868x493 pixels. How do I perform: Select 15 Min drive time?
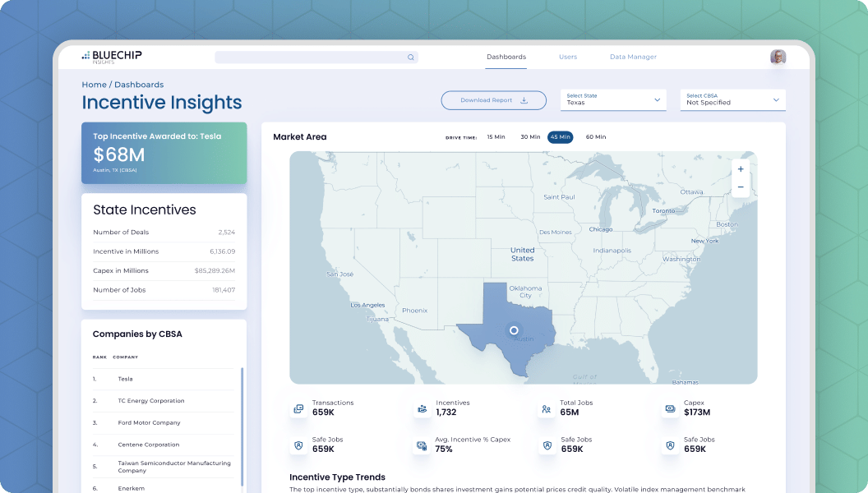pyautogui.click(x=496, y=136)
